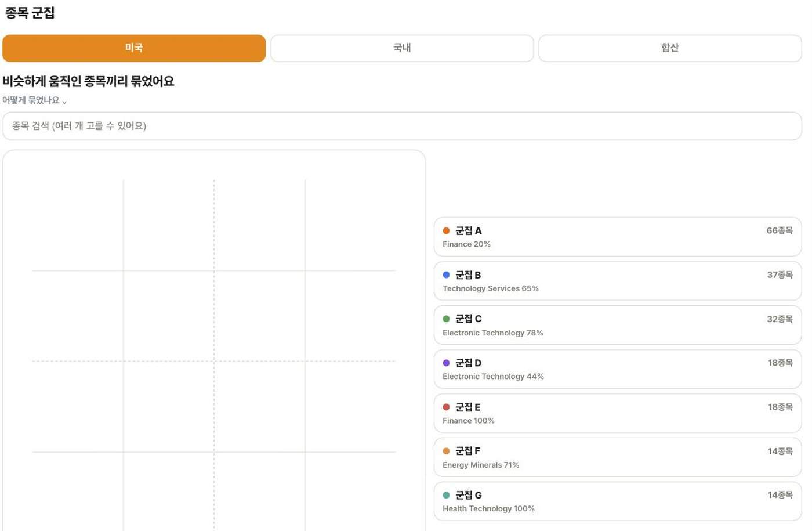Open the 군집 A cluster card
This screenshot has height=531, width=812.
click(x=618, y=237)
